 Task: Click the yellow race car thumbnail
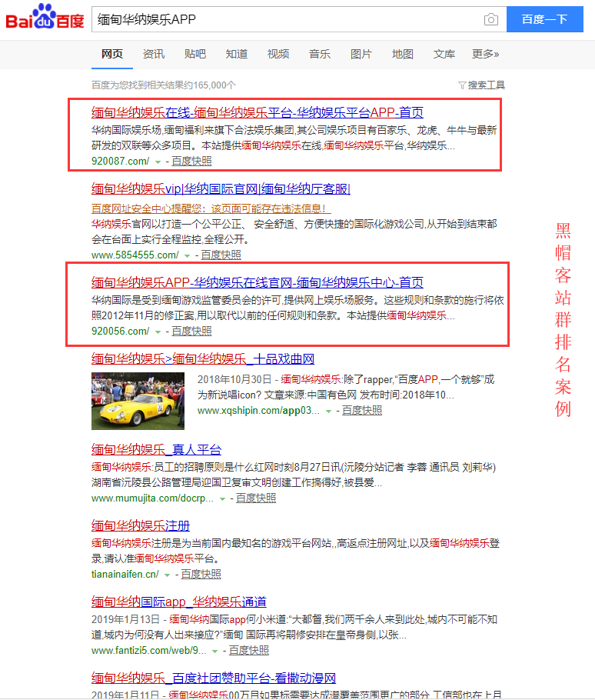tap(138, 401)
